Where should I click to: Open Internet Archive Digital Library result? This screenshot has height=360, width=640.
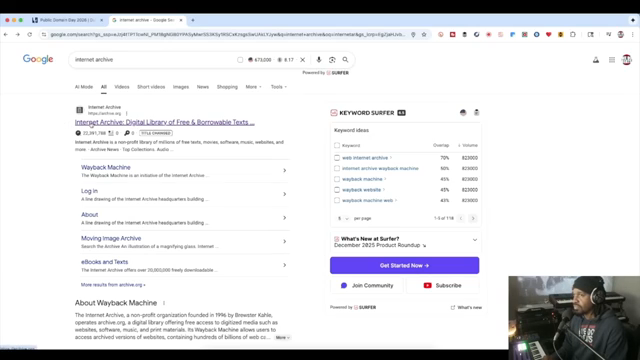point(164,122)
